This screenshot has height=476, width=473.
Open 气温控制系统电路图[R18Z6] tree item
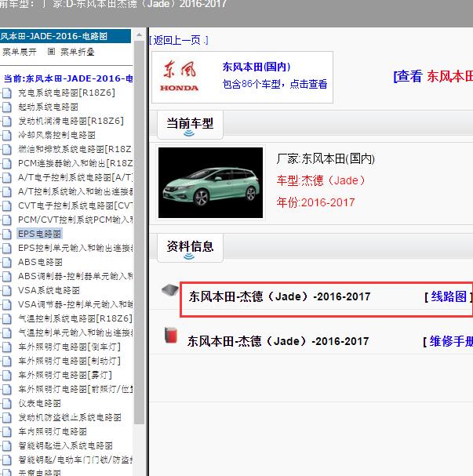pyautogui.click(x=75, y=318)
